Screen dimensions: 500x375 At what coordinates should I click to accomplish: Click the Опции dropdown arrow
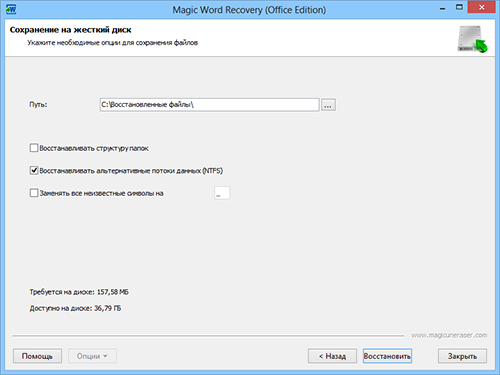pos(105,356)
